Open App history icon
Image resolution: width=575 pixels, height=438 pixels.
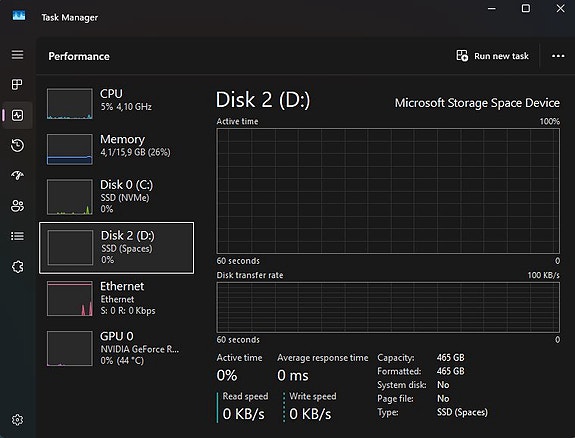tap(17, 145)
